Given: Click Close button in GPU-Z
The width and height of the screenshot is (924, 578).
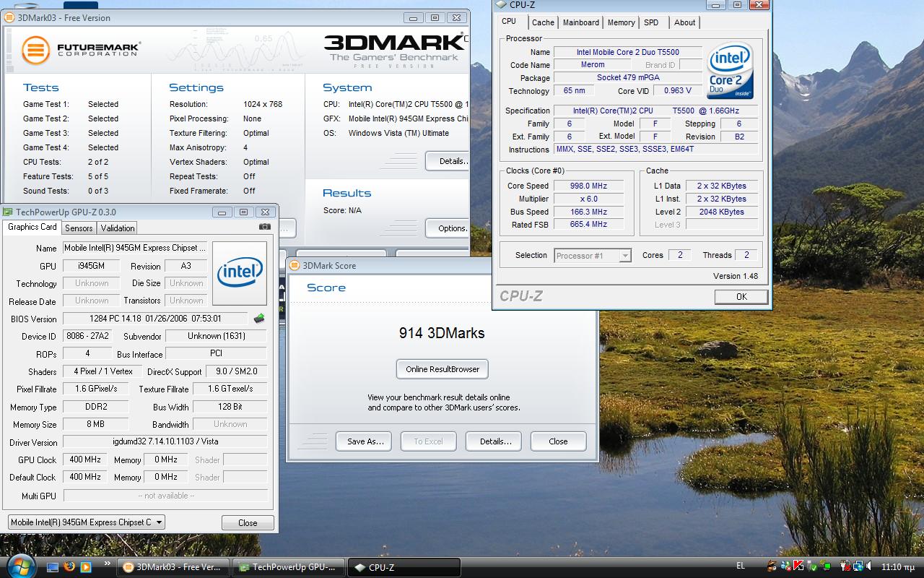Looking at the screenshot, I should click(248, 522).
